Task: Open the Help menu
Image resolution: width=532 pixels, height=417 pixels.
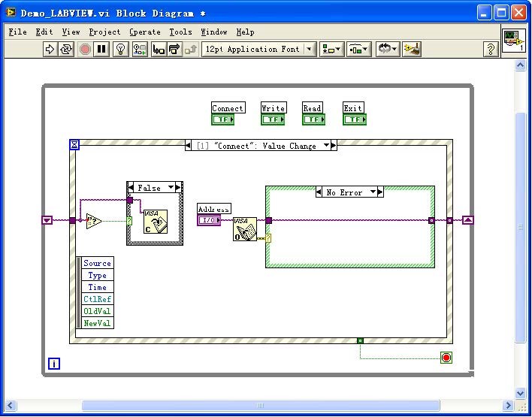Action: coord(245,32)
